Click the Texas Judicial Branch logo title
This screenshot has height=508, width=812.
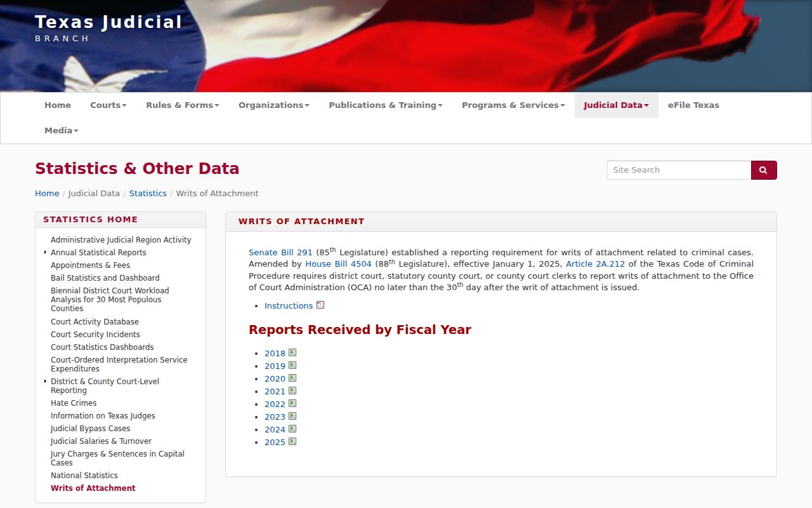[x=108, y=29]
